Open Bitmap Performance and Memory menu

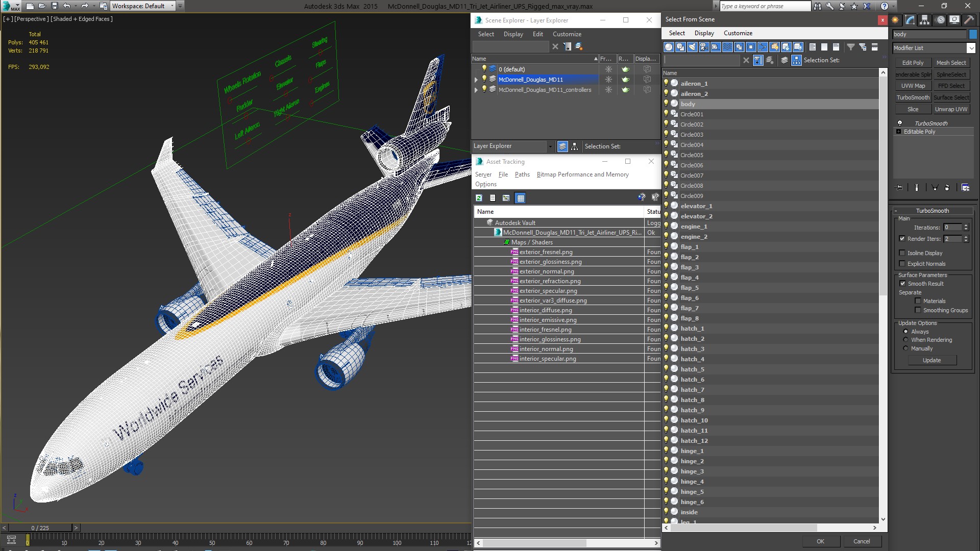point(582,174)
